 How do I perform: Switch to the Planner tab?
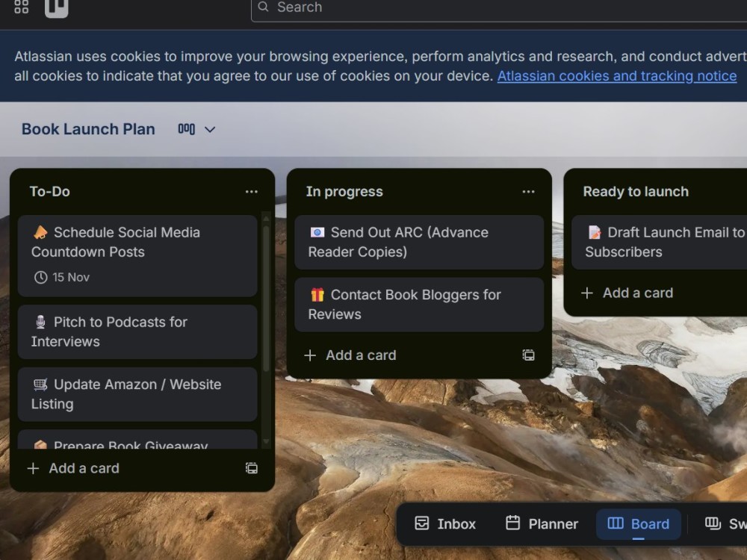click(x=542, y=524)
